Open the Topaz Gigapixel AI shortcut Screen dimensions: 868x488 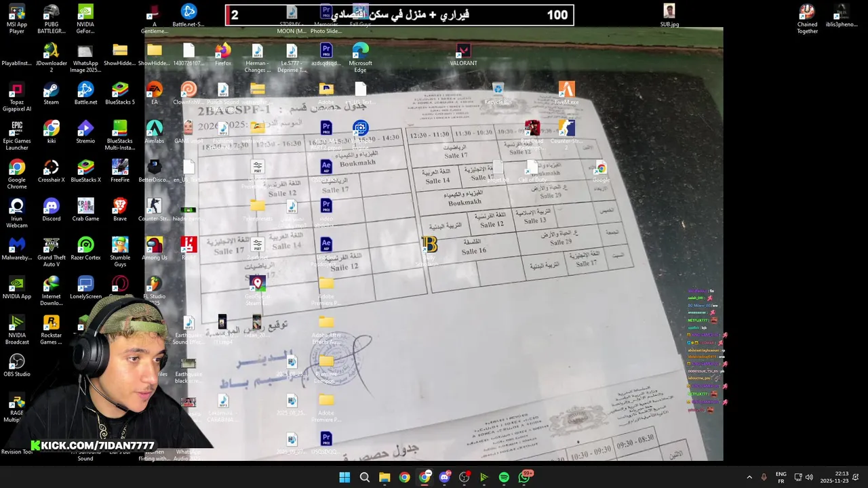tap(17, 97)
